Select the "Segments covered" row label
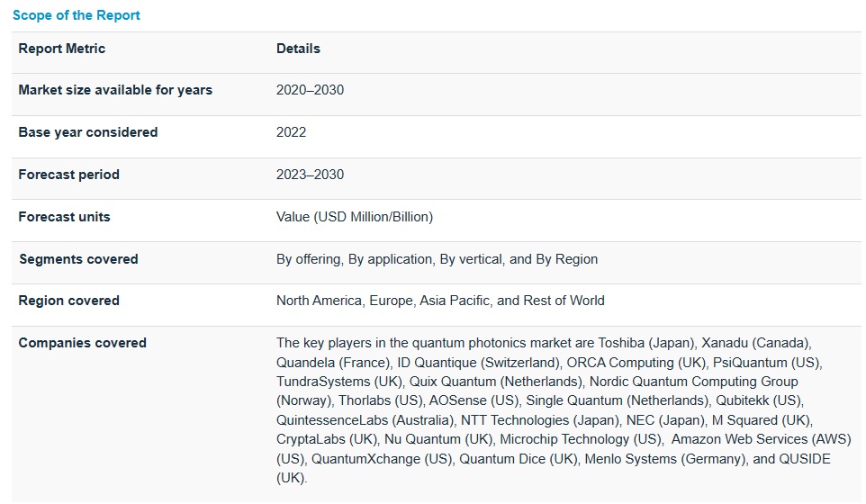The height and width of the screenshot is (504, 866). pyautogui.click(x=78, y=259)
